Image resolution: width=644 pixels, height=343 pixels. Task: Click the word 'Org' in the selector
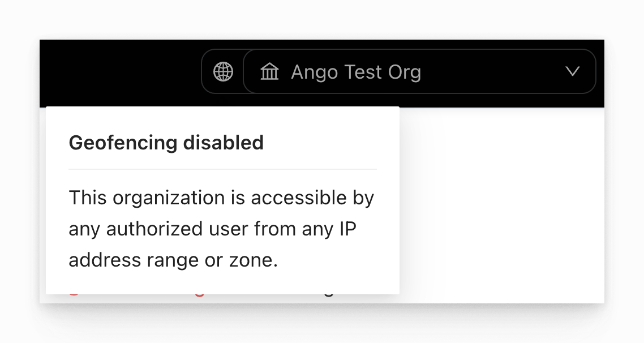(x=405, y=72)
